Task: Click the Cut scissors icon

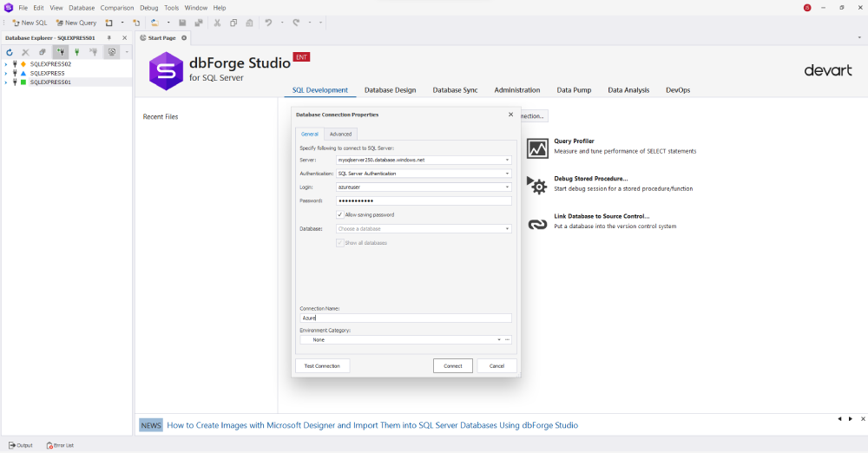Action: (217, 23)
